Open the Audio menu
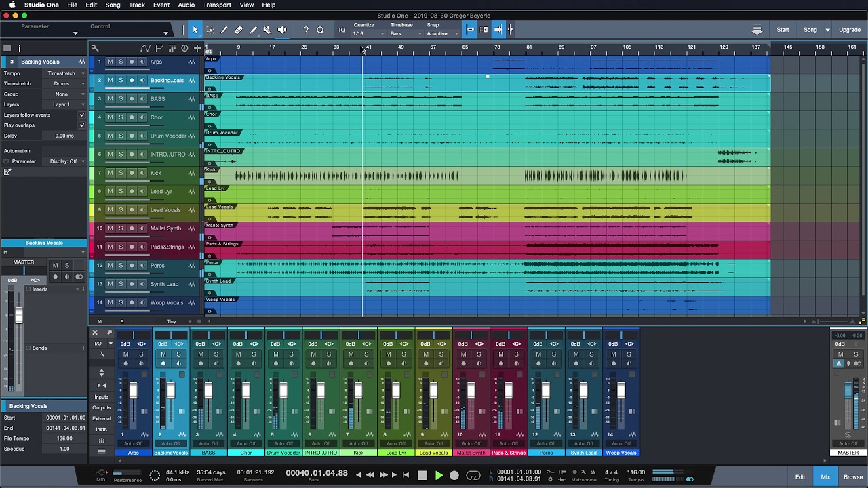Screen dimensions: 868x488 click(186, 5)
